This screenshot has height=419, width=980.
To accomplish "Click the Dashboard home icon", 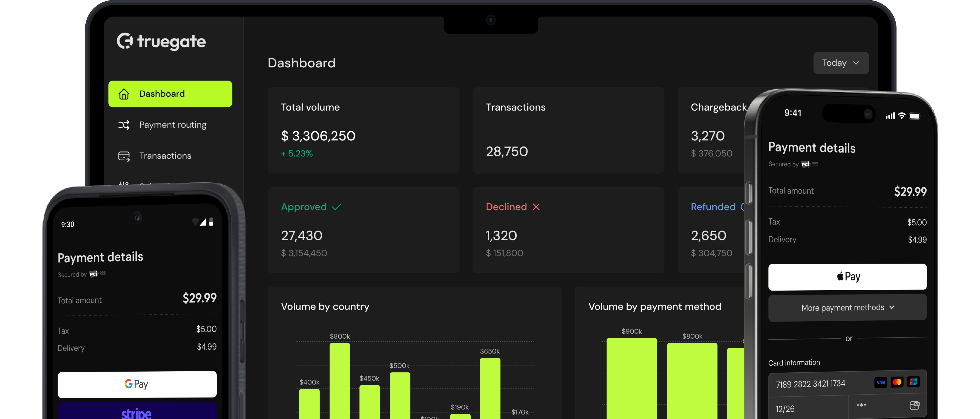I will point(124,94).
